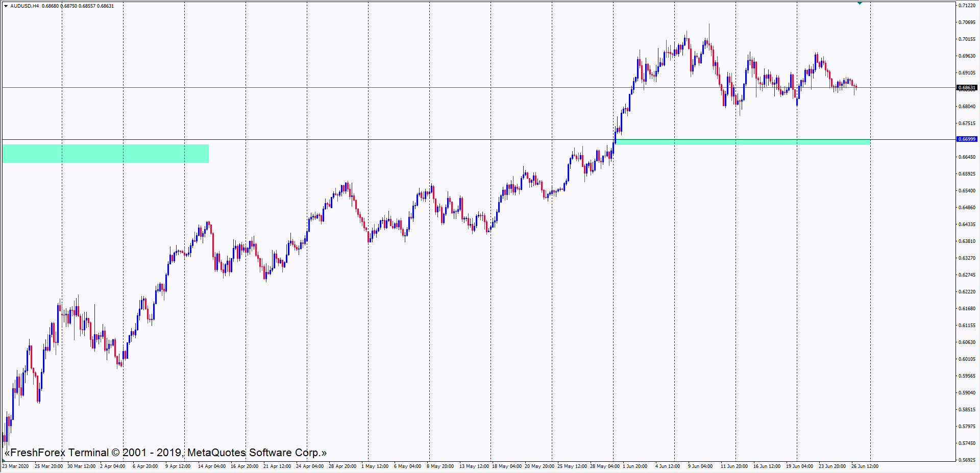Click the 26 Jun 12:00 time label

(x=865, y=466)
